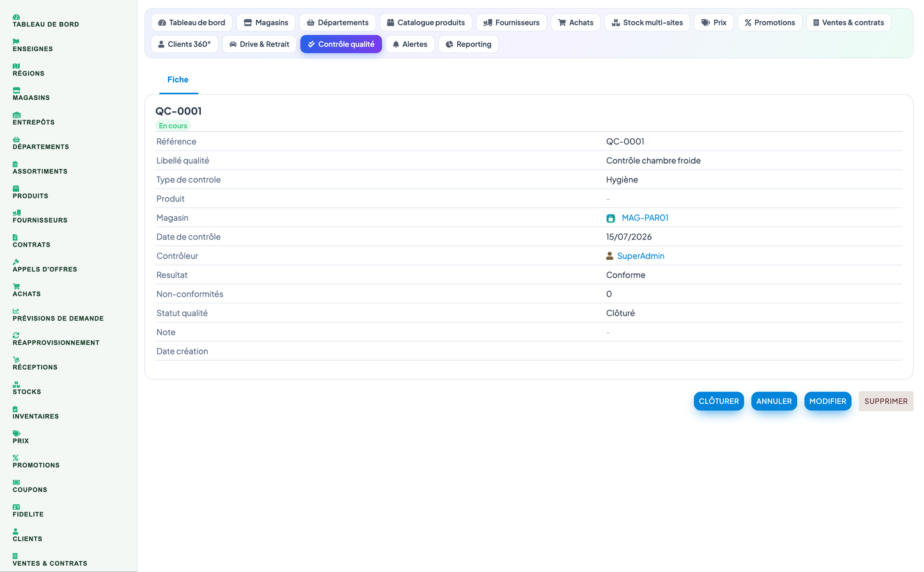
Task: Click the Fournisseurs truck icon in sidebar
Action: [17, 212]
